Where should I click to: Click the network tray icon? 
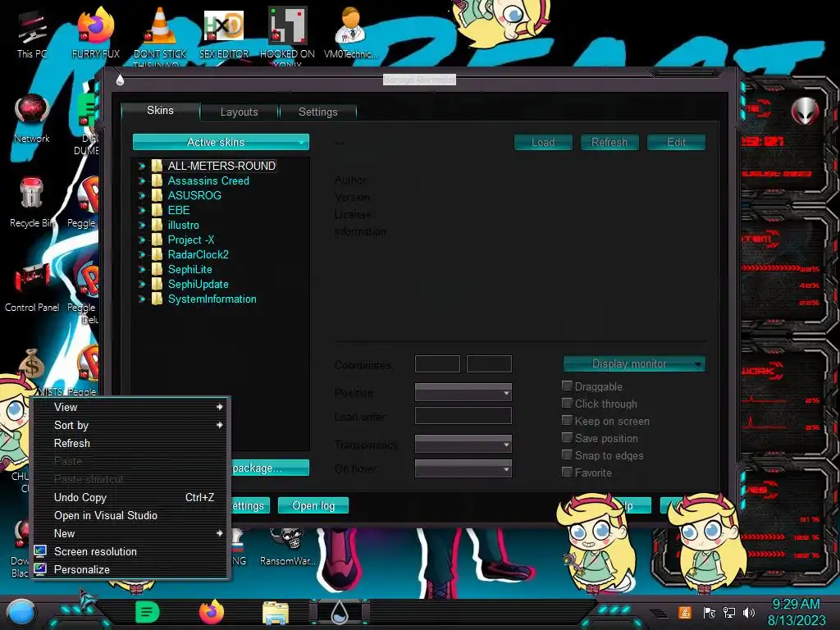tap(728, 613)
